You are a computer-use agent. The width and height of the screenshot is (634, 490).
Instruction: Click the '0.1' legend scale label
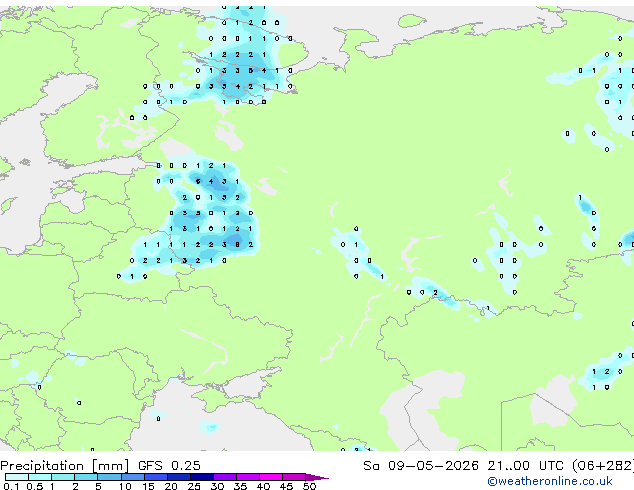coord(11,486)
